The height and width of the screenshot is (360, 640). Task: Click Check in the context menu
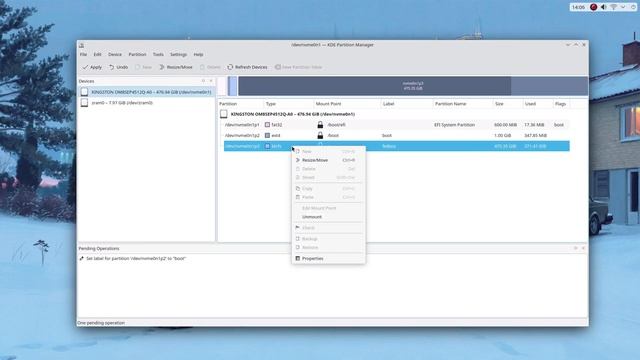click(329, 228)
